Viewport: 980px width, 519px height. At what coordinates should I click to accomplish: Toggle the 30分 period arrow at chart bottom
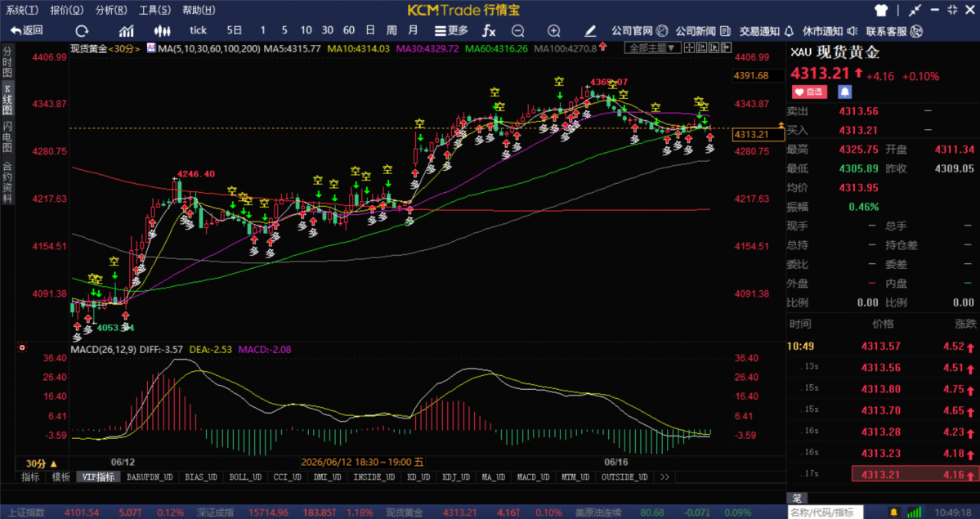pos(41,463)
